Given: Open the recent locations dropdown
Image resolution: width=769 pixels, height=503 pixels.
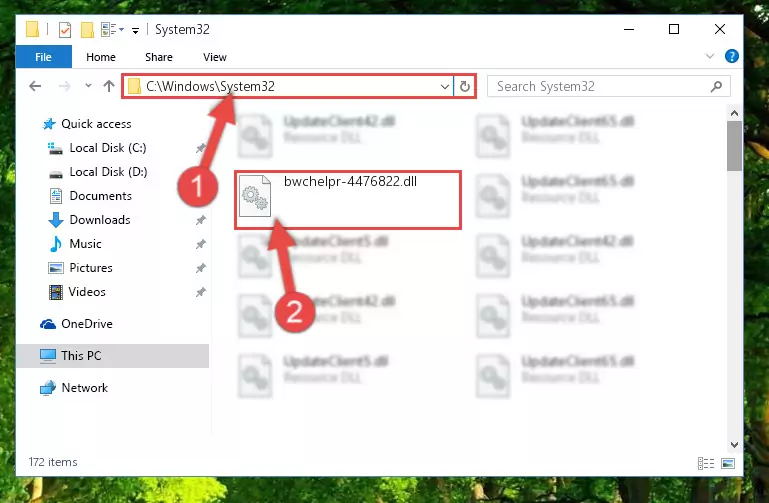Looking at the screenshot, I should tap(88, 86).
